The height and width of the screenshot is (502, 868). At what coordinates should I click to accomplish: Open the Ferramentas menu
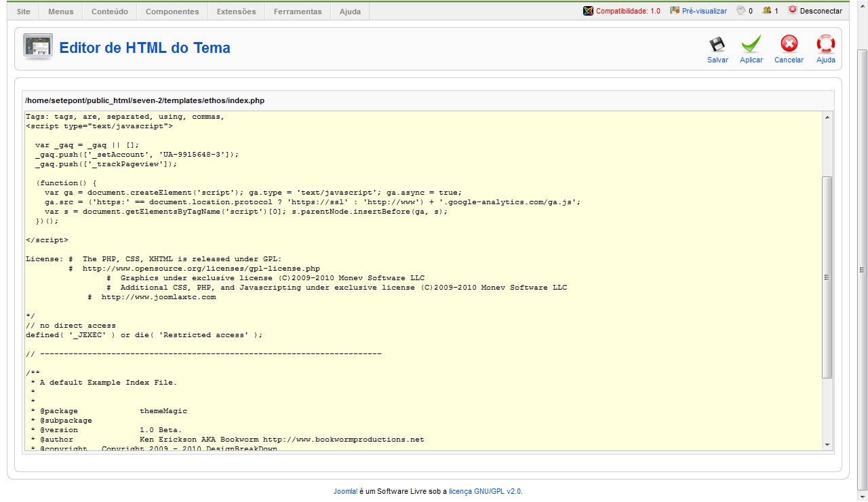click(x=298, y=12)
